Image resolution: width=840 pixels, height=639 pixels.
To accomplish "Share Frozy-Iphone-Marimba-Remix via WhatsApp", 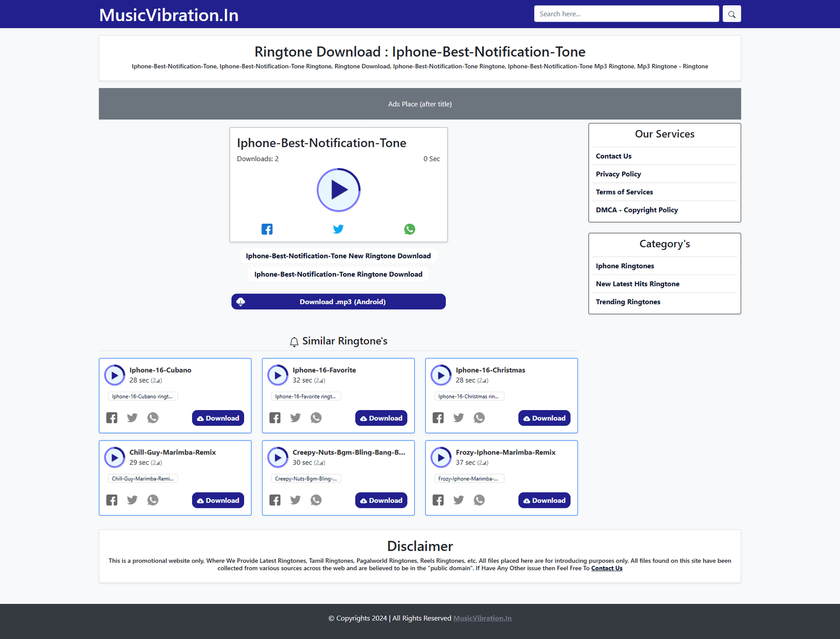I will click(x=479, y=500).
